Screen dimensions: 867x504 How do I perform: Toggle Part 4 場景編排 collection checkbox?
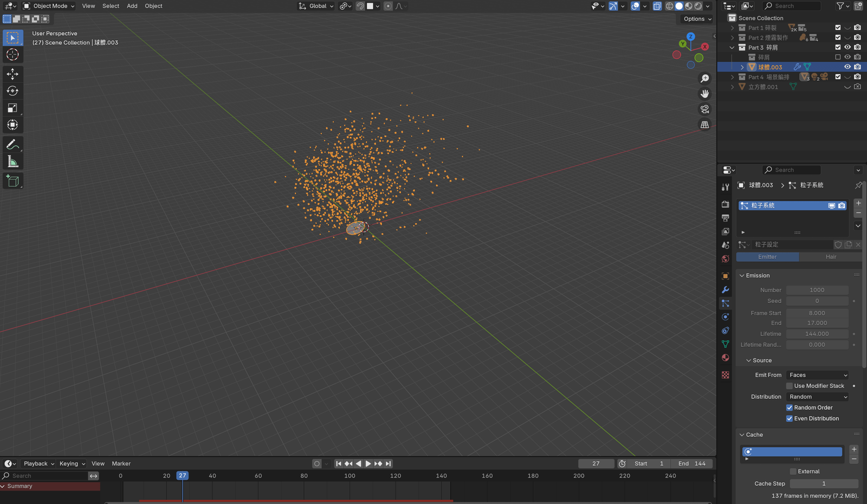(838, 76)
